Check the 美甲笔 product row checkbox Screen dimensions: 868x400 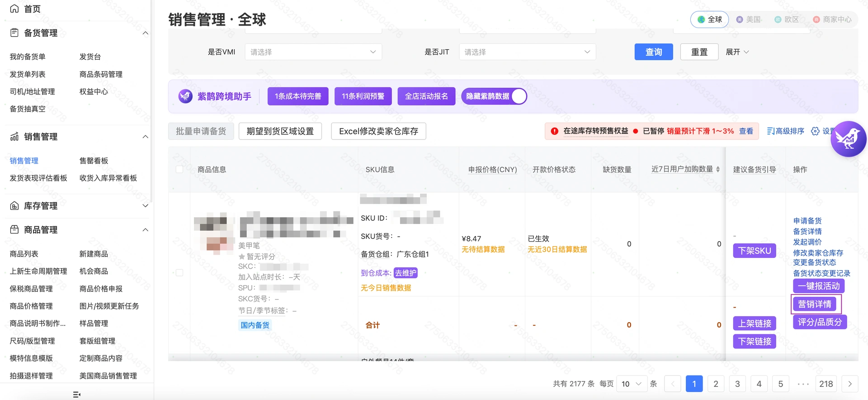click(x=179, y=273)
